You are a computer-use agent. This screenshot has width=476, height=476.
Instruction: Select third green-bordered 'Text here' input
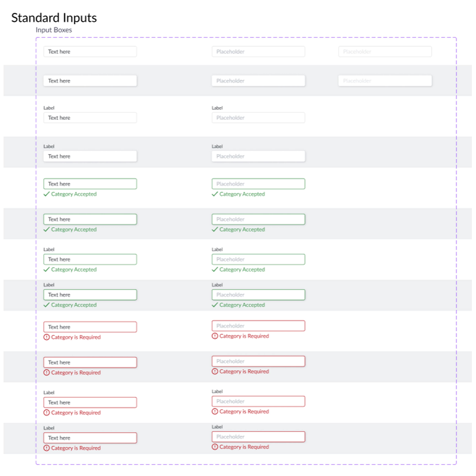[90, 260]
